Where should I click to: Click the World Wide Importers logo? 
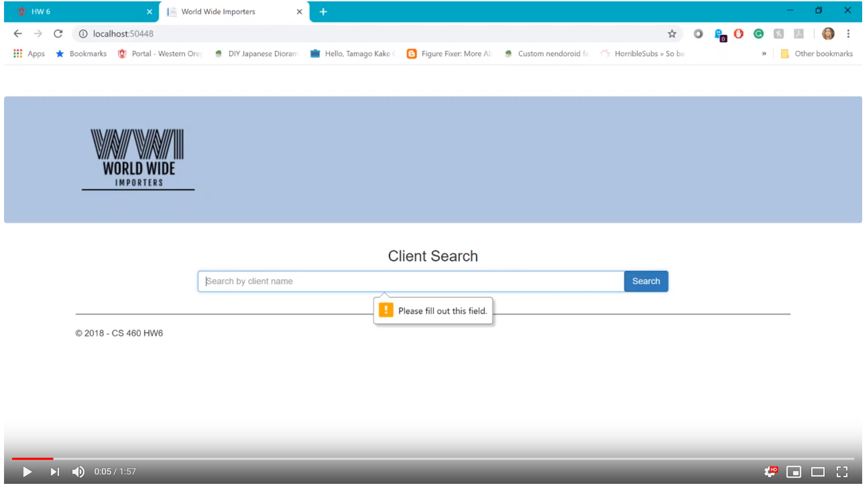coord(138,160)
